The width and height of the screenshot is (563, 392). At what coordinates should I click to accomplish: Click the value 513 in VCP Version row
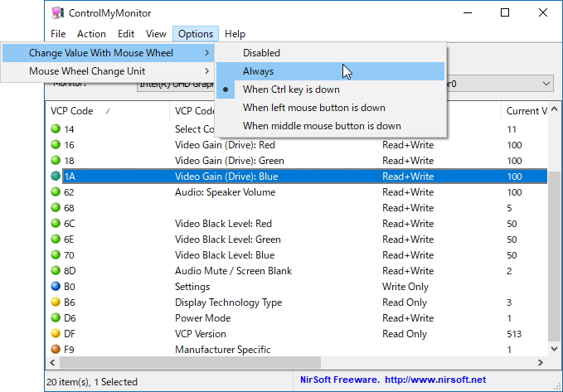tap(514, 334)
